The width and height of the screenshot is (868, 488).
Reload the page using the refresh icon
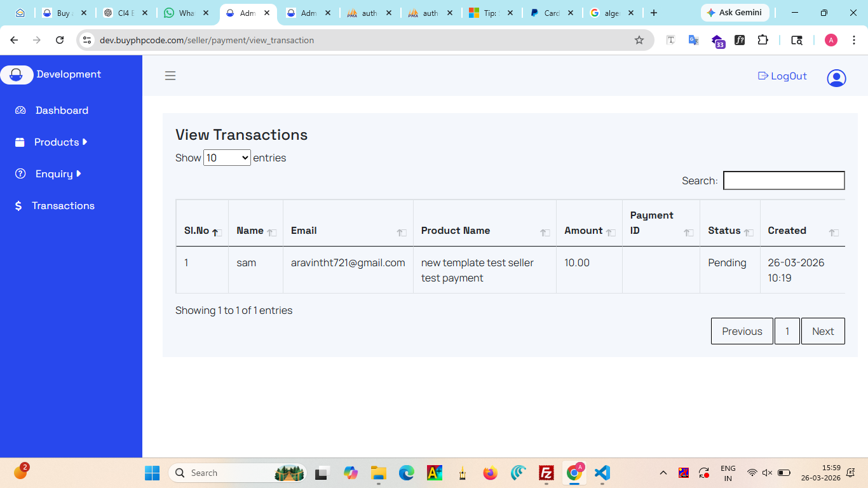60,40
